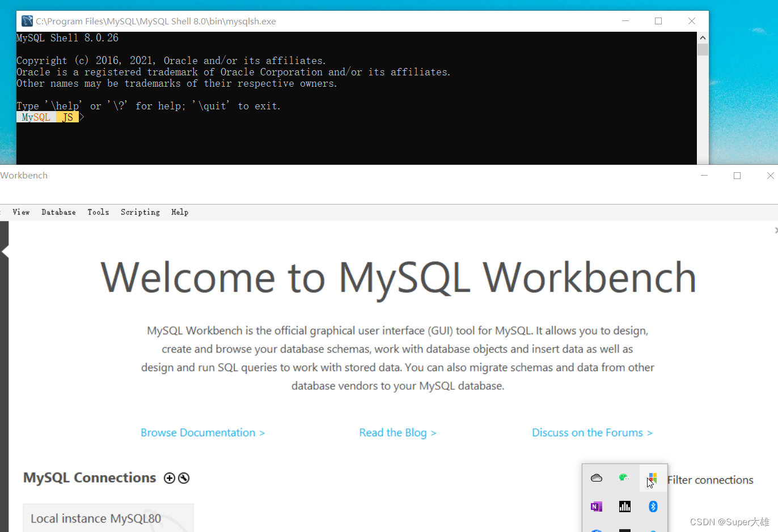Open the Help menu in Workbench

point(180,212)
